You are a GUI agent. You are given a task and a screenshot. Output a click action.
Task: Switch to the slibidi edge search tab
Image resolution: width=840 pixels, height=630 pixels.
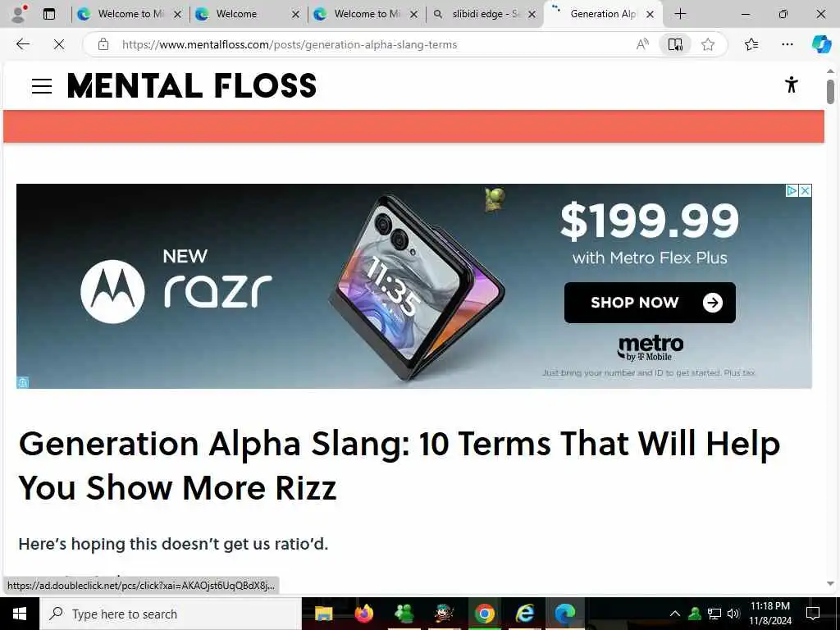(485, 14)
